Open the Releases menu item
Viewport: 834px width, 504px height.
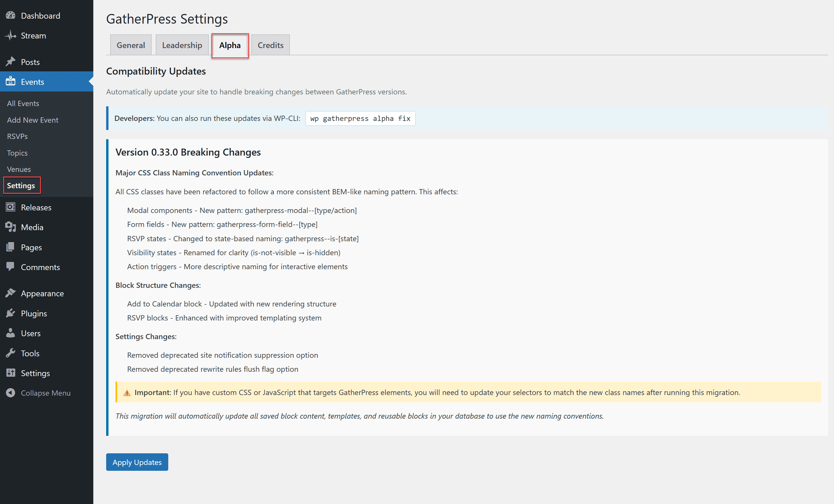point(46,207)
